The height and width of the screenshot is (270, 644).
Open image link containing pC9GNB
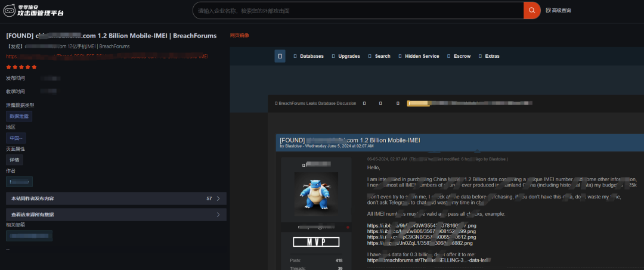click(422, 237)
